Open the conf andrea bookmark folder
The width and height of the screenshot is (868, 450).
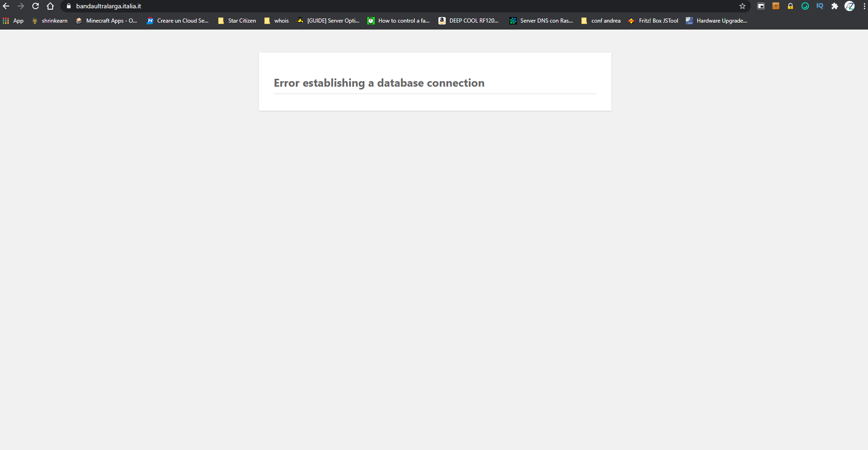click(601, 21)
